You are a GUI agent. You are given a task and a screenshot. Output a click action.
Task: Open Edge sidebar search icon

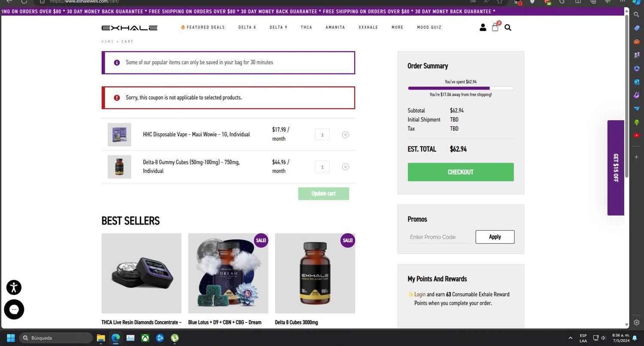[x=637, y=15]
